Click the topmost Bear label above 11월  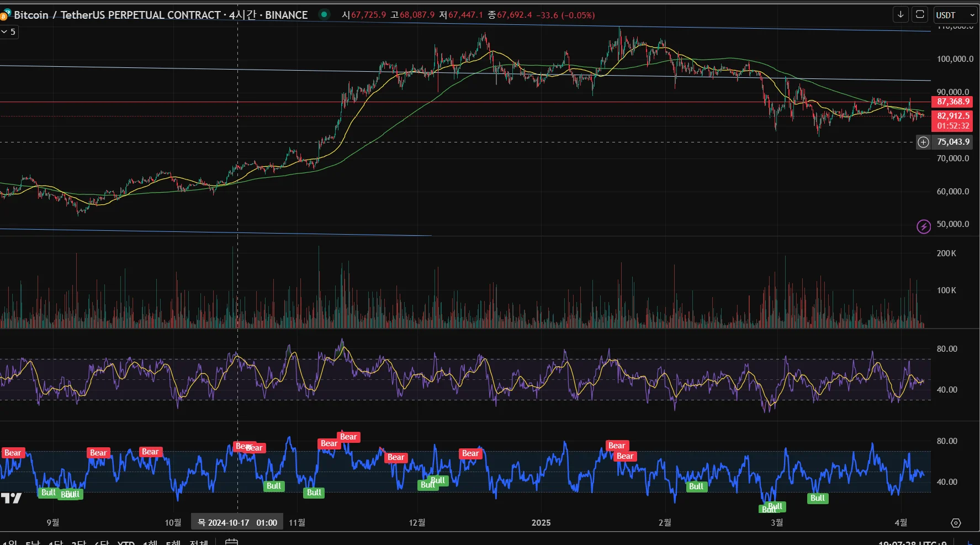[x=348, y=437]
